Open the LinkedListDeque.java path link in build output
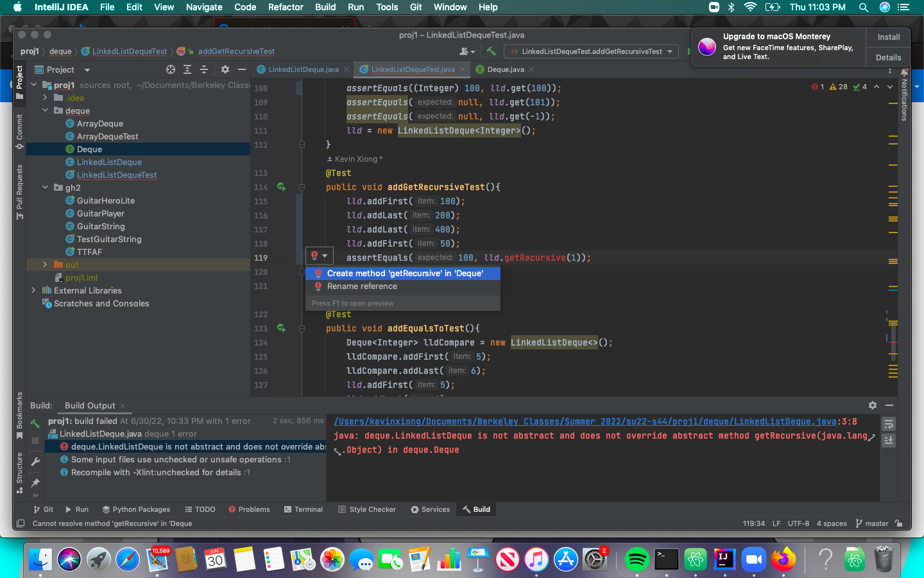 pyautogui.click(x=585, y=421)
